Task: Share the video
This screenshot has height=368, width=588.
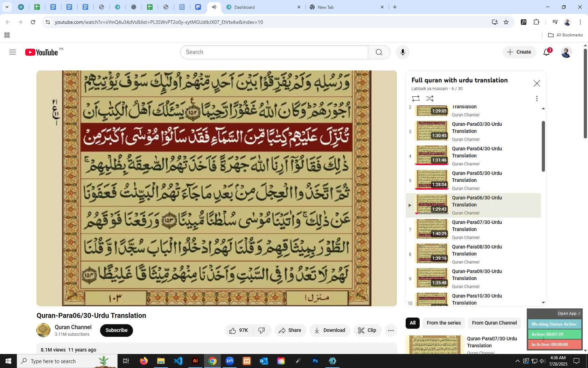Action: (290, 330)
